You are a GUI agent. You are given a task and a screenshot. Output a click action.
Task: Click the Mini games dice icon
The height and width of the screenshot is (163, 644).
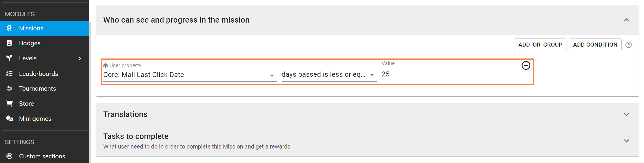pos(9,118)
